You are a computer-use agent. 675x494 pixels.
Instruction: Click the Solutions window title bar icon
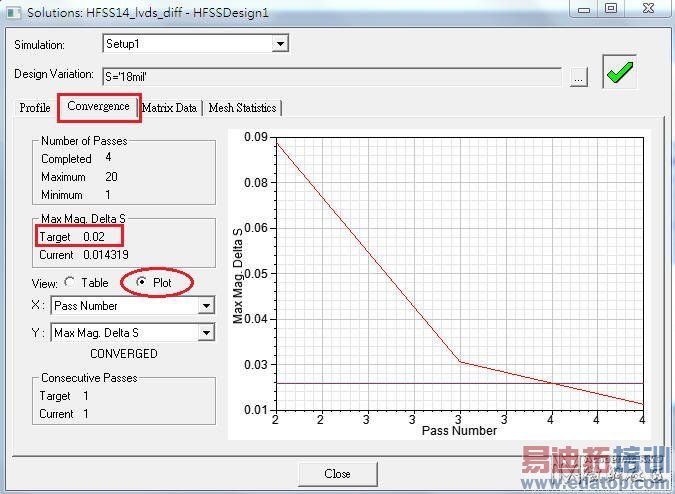13,12
